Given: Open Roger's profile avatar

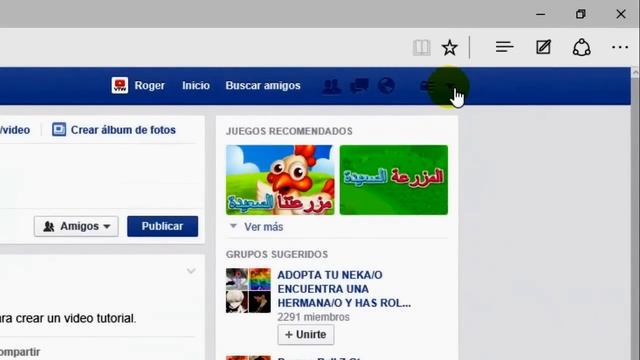Looking at the screenshot, I should coord(120,86).
